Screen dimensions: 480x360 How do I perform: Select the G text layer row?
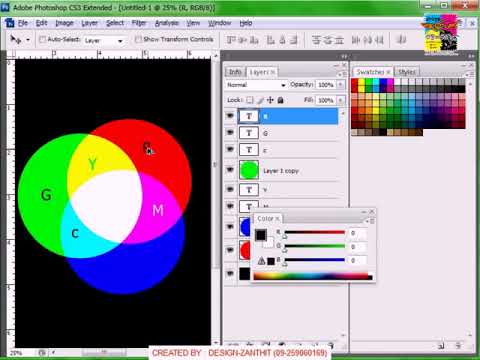pyautogui.click(x=289, y=133)
